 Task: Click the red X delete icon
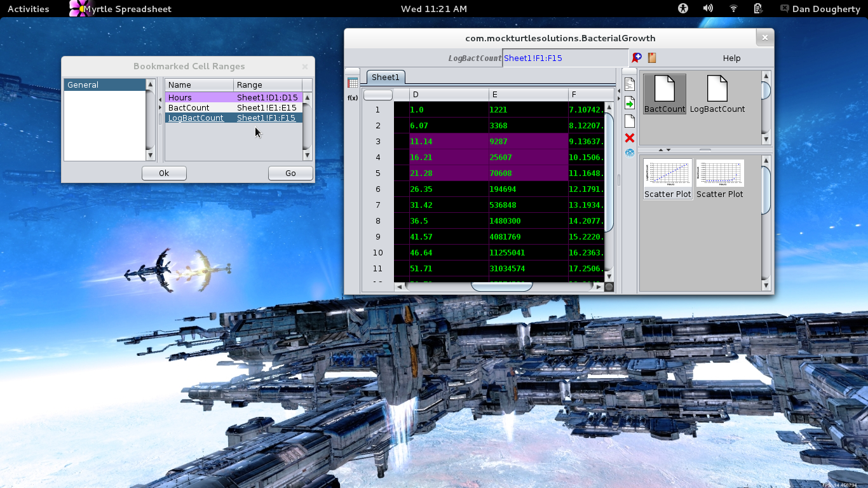[x=629, y=138]
